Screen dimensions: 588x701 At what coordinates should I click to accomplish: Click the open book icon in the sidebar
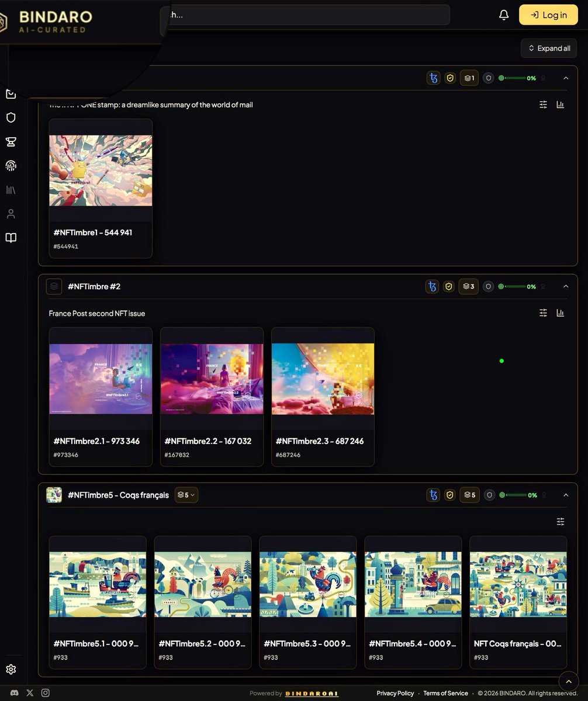pyautogui.click(x=11, y=237)
